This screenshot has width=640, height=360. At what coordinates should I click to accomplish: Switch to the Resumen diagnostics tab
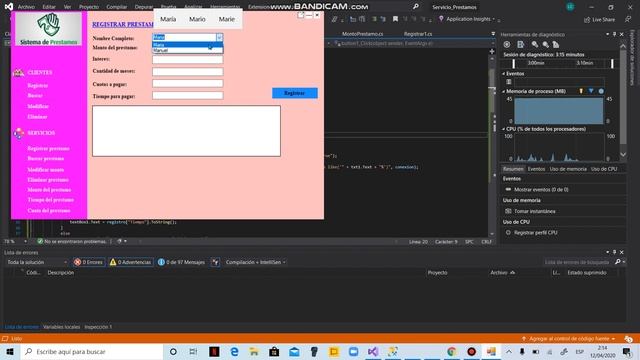point(513,169)
